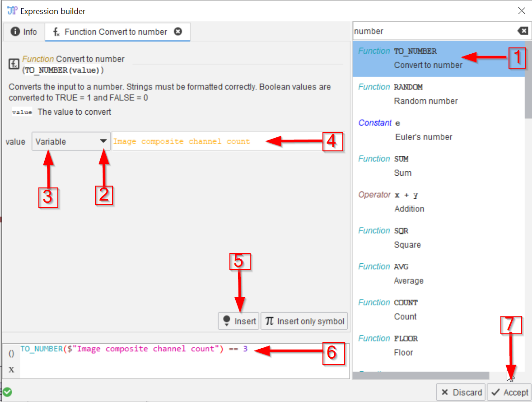Viewport: 532px width, 402px height.
Task: Click the function fx icon in description
Action: [x=14, y=64]
